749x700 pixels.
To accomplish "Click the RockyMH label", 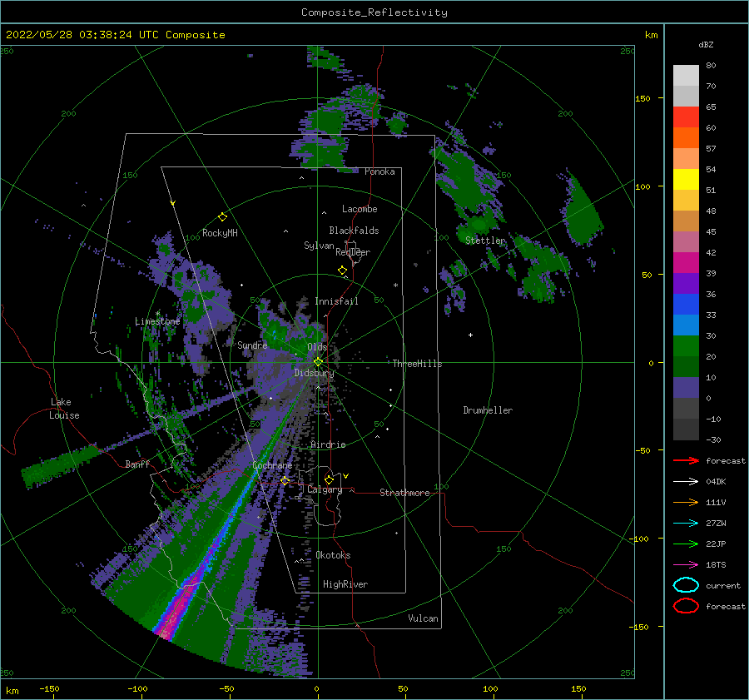I will [220, 233].
